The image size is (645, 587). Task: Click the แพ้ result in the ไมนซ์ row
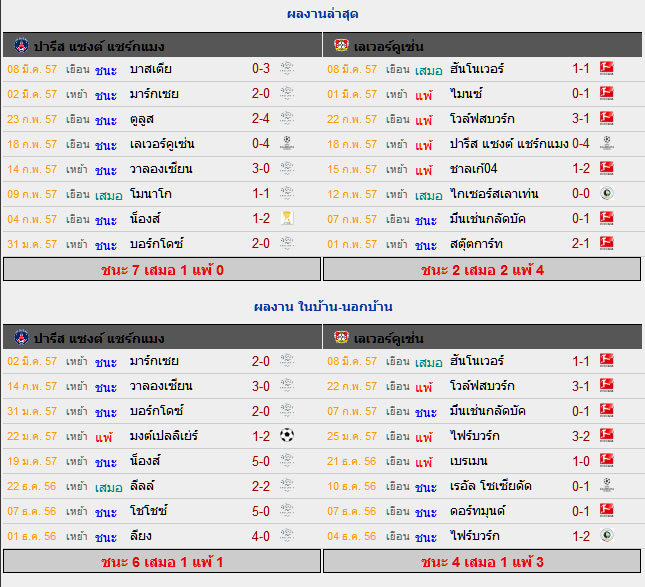424,94
